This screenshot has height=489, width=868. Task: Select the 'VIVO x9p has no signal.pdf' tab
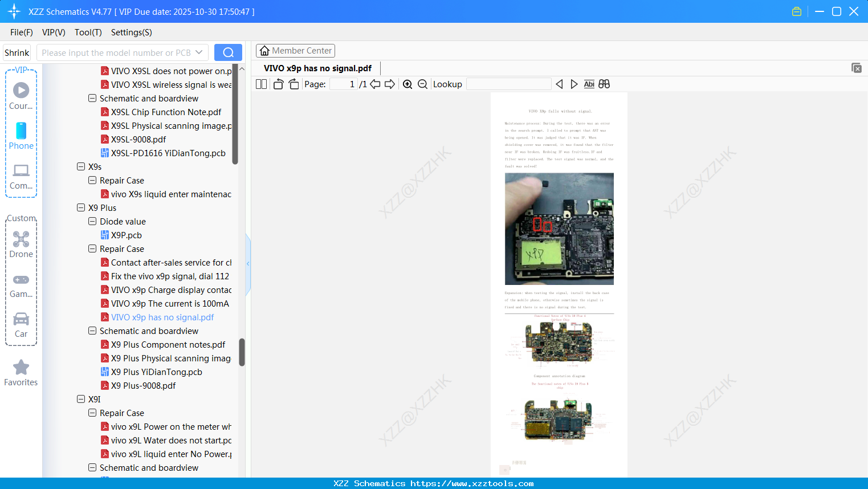coord(317,68)
